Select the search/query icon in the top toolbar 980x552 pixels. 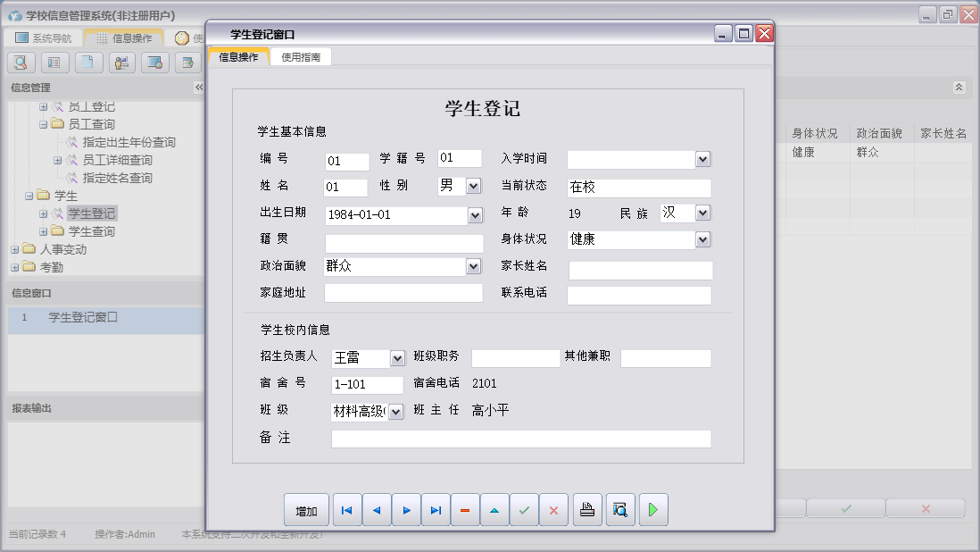20,63
